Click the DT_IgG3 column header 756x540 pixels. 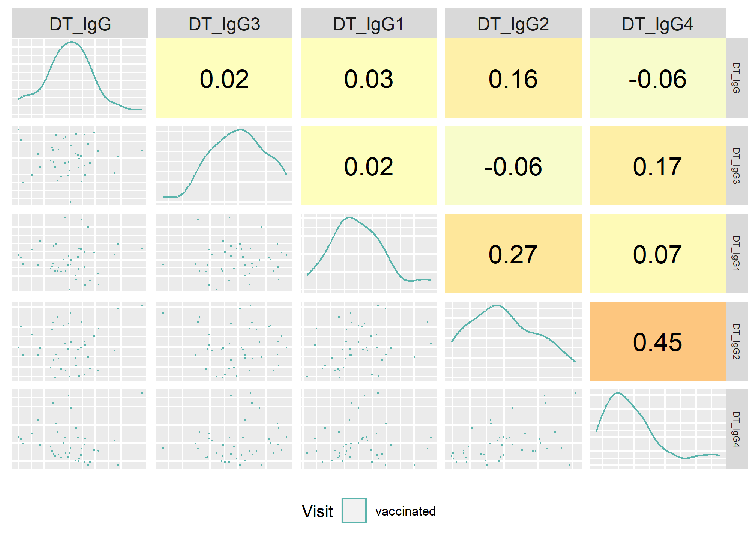(224, 23)
